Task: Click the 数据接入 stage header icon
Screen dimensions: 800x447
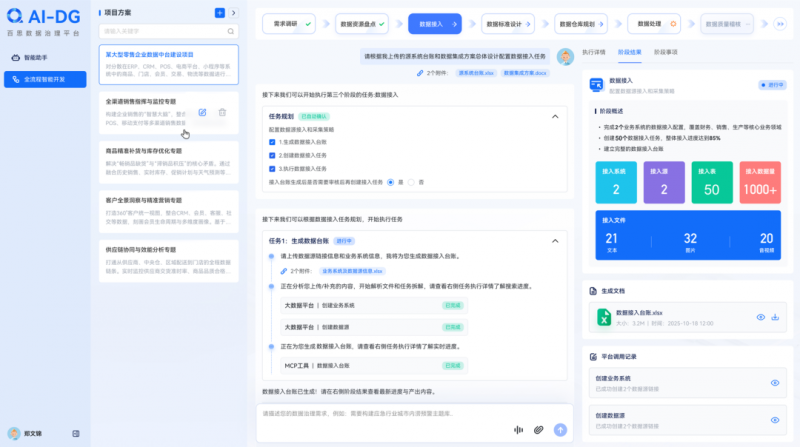Action: click(596, 85)
